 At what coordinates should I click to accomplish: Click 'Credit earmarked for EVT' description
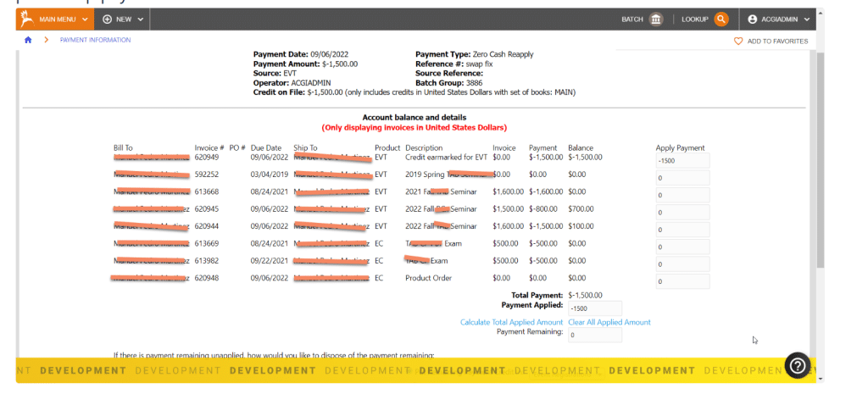point(446,157)
